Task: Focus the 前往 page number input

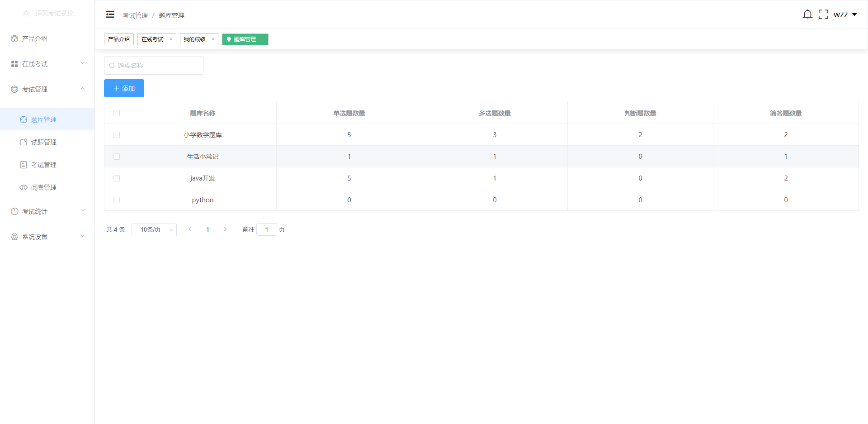Action: (x=267, y=229)
